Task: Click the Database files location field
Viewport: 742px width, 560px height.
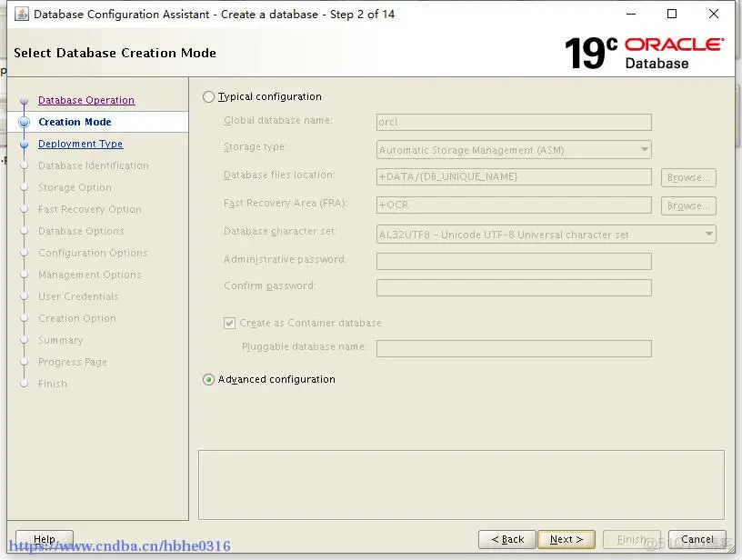Action: (x=514, y=177)
